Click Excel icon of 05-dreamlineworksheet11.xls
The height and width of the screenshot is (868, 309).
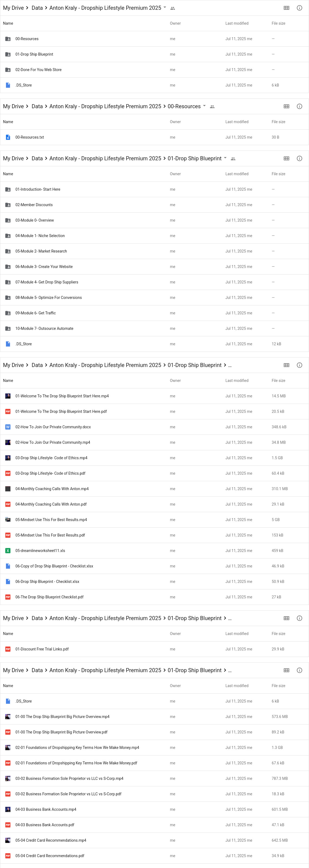click(8, 551)
